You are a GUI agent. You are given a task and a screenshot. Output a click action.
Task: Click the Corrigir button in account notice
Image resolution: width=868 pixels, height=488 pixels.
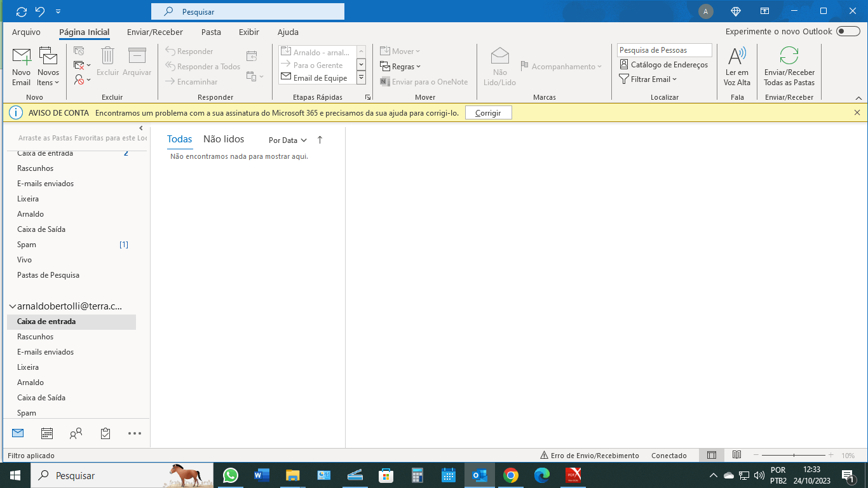[x=488, y=113]
